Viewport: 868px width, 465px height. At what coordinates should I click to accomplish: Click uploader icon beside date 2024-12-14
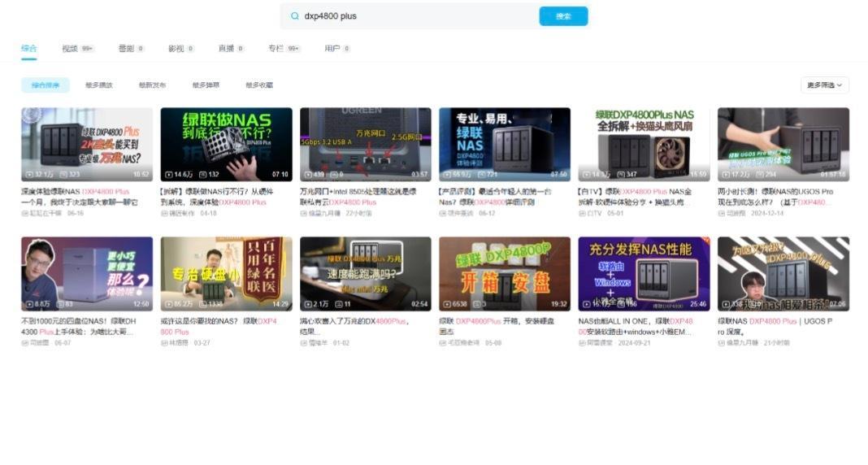(722, 213)
